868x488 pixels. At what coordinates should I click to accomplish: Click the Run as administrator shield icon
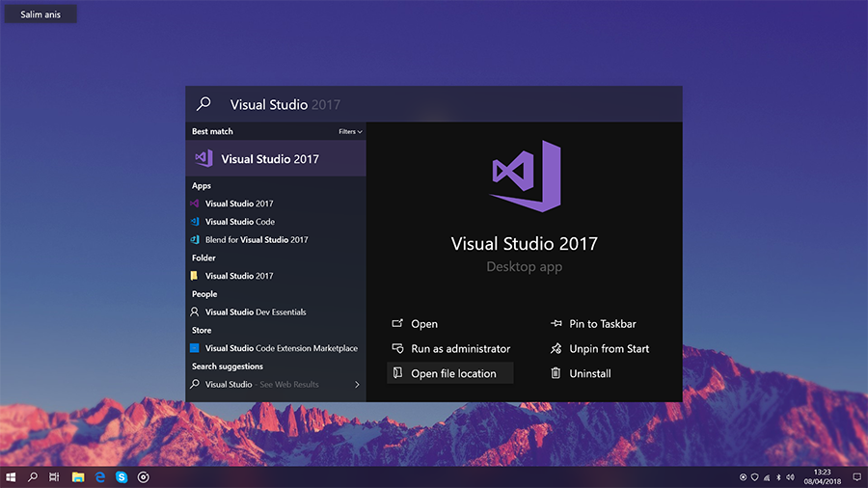point(397,348)
